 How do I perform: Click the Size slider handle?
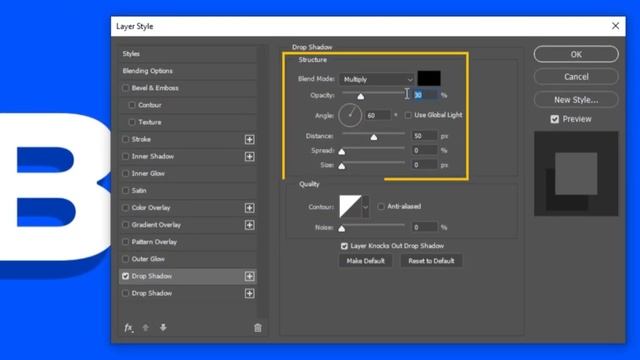tap(342, 167)
